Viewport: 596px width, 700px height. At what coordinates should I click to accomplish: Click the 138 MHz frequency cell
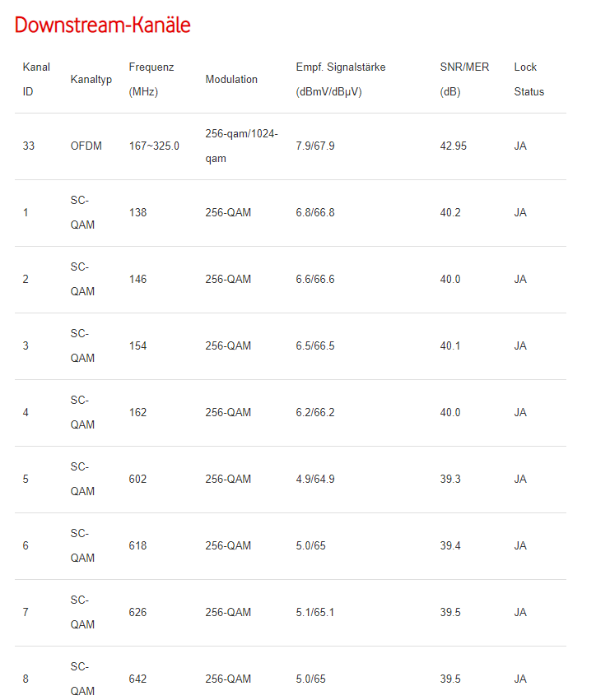coord(138,213)
